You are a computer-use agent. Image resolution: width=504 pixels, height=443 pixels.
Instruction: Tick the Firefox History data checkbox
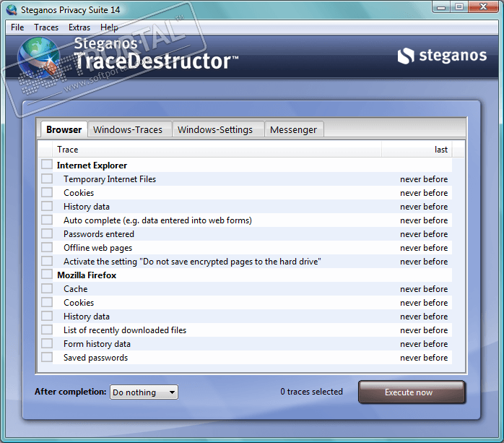(x=47, y=316)
